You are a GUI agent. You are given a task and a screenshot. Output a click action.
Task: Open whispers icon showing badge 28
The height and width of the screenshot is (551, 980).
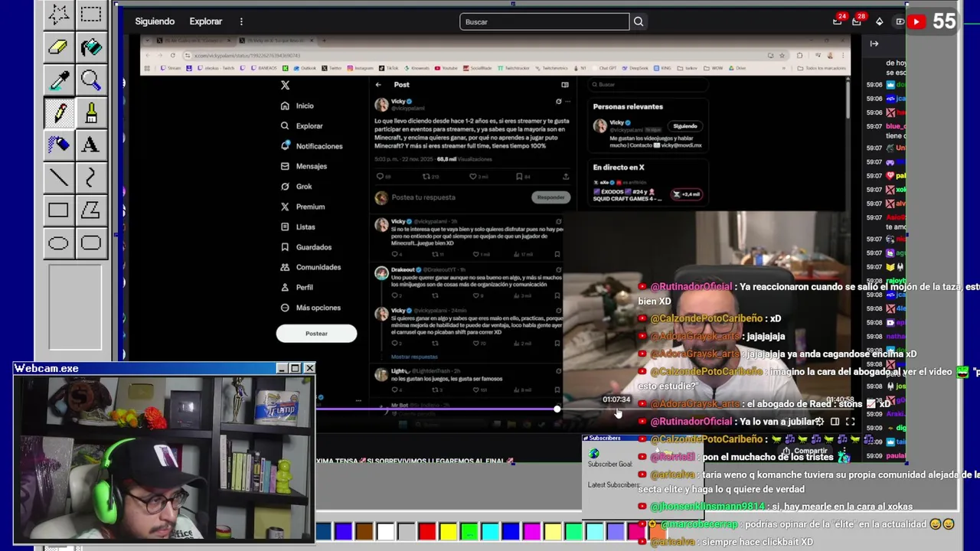[x=857, y=21]
